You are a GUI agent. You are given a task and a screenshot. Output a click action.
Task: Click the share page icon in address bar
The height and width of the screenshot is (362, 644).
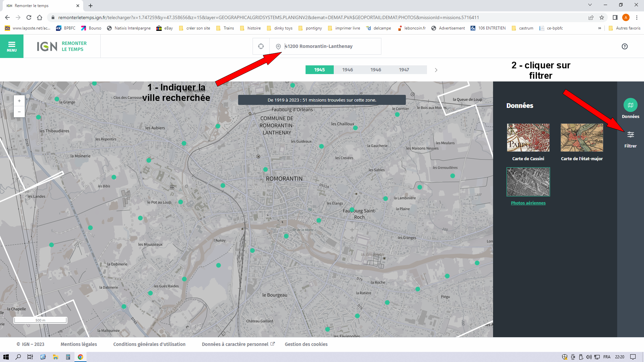coord(591,17)
